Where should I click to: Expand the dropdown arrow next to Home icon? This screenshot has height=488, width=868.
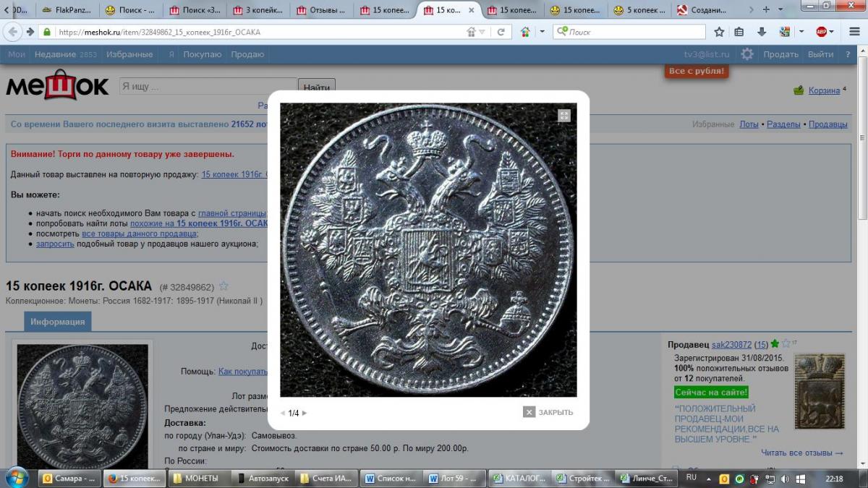tap(542, 32)
